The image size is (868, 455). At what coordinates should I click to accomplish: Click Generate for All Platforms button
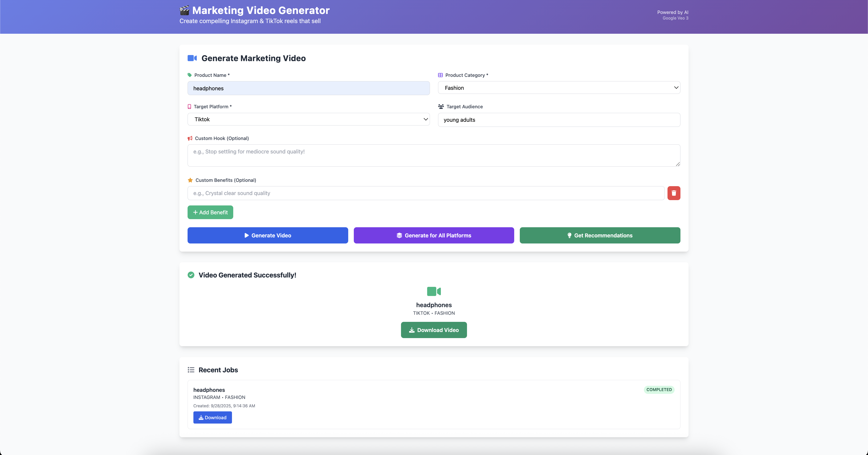coord(434,235)
